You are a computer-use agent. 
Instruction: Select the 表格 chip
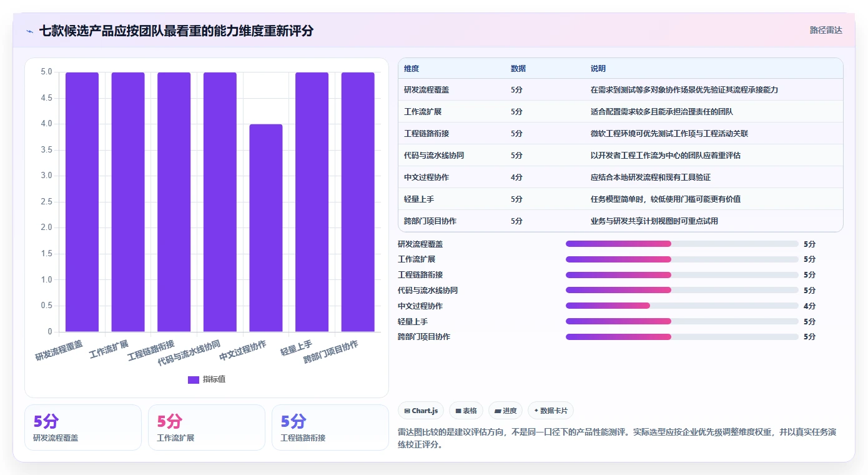point(466,411)
